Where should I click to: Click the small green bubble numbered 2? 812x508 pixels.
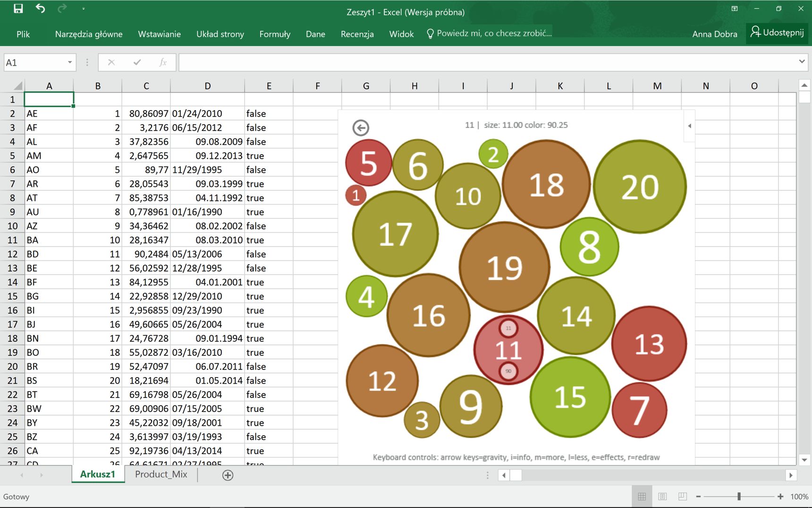(493, 154)
